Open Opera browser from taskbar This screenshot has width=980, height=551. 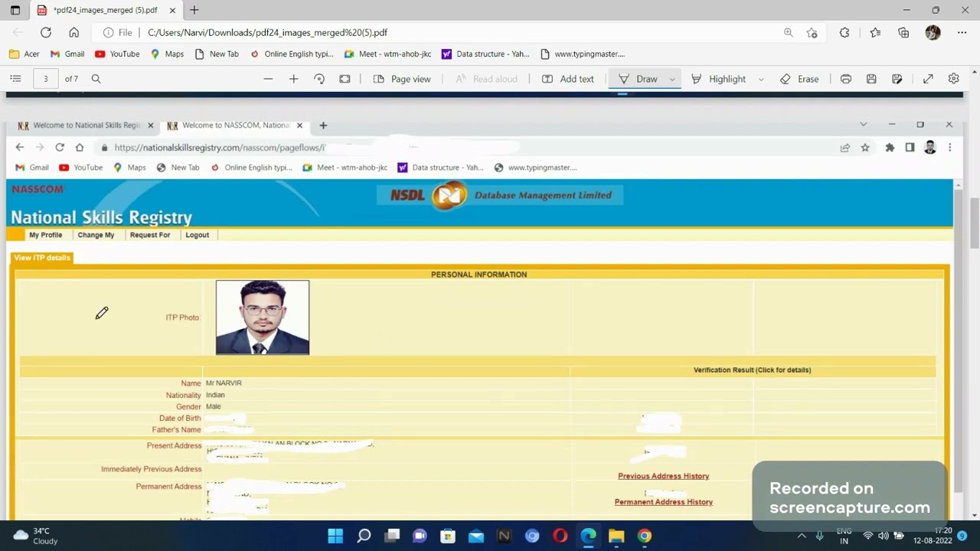coord(560,536)
